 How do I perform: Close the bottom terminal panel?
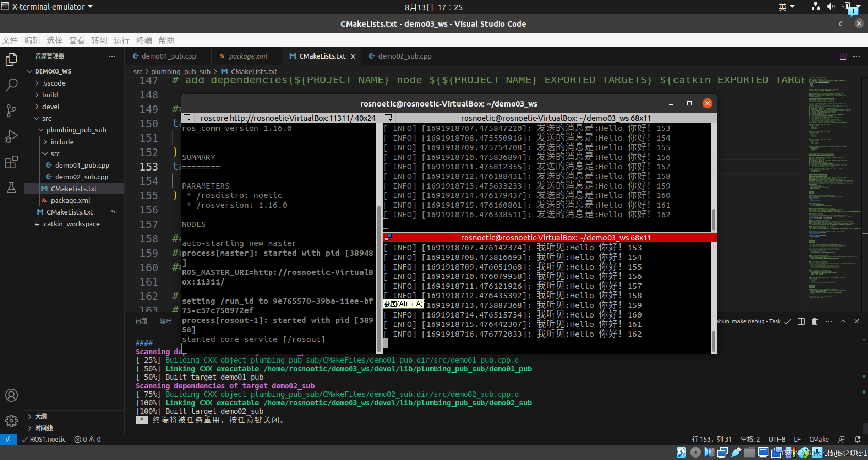[x=856, y=321]
